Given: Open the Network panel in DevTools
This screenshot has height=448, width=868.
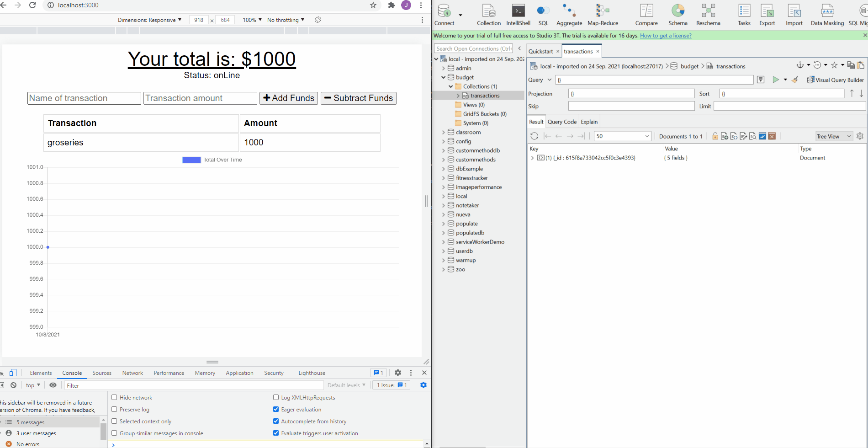Looking at the screenshot, I should click(x=132, y=373).
